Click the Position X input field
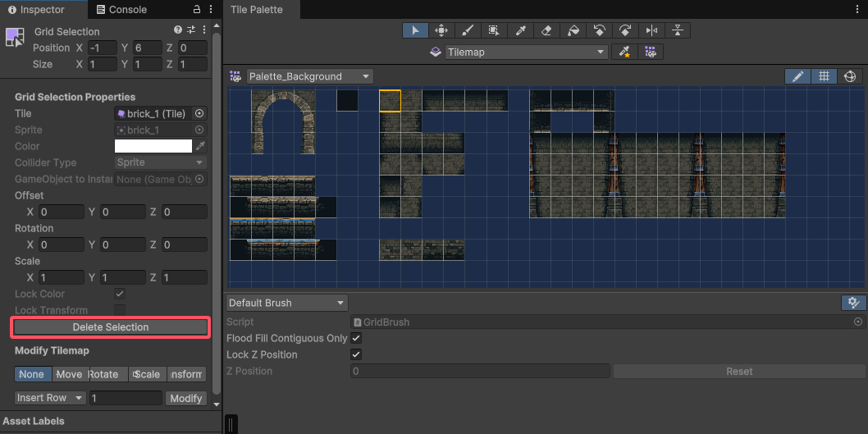The height and width of the screenshot is (434, 868). click(x=103, y=48)
